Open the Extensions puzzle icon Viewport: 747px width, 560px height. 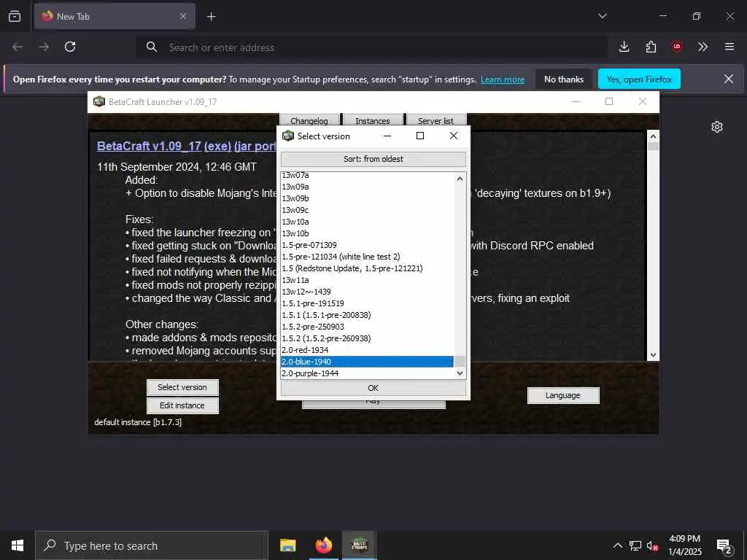[651, 47]
